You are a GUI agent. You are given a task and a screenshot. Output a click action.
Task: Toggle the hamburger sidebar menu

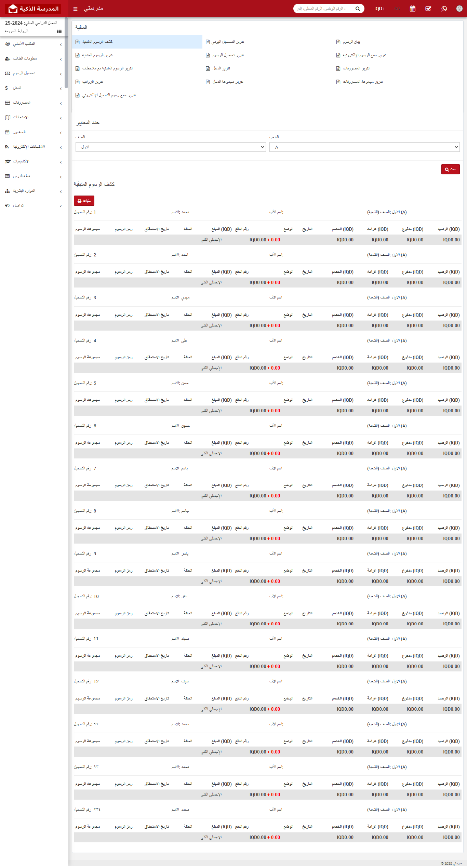click(75, 9)
